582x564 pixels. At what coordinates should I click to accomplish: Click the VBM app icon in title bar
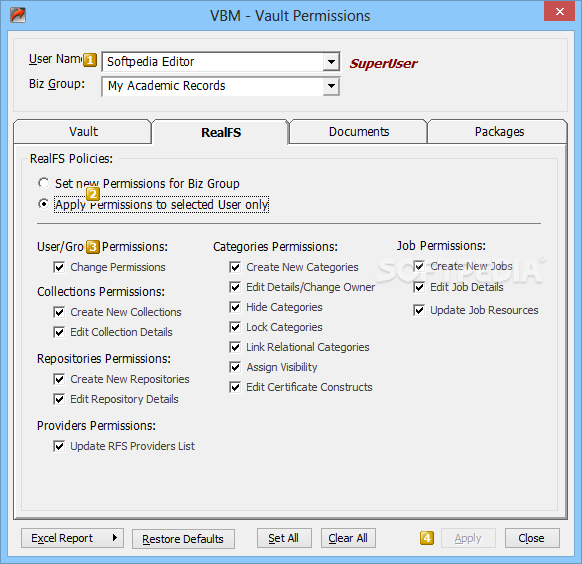18,15
